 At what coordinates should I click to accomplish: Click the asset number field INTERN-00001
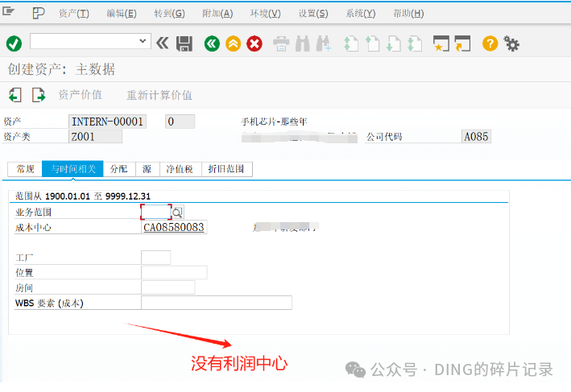[107, 122]
